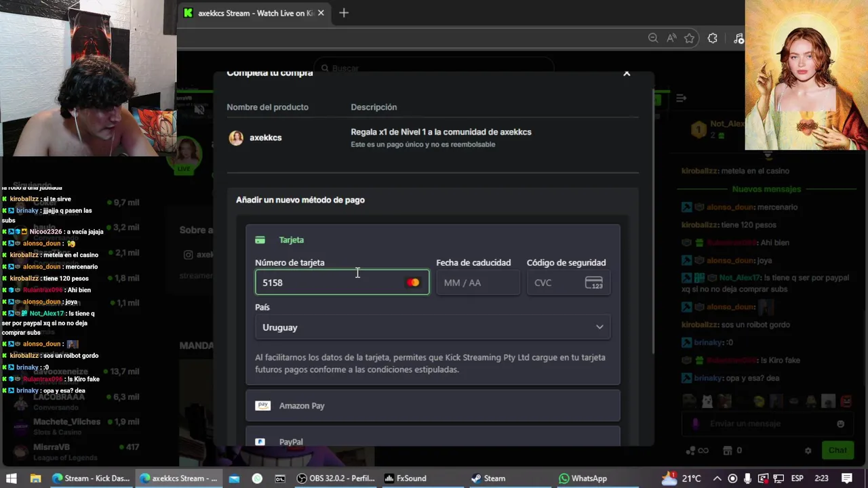Click the chevron arrow of País dropdown

click(599, 327)
